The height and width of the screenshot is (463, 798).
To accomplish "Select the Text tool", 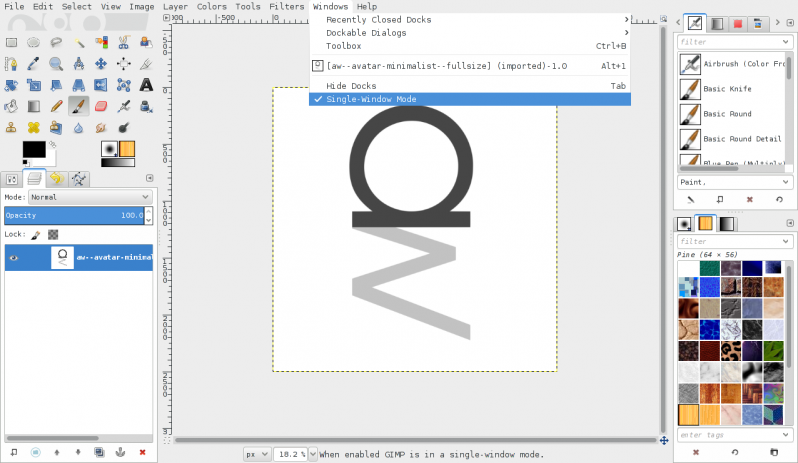I will 146,85.
